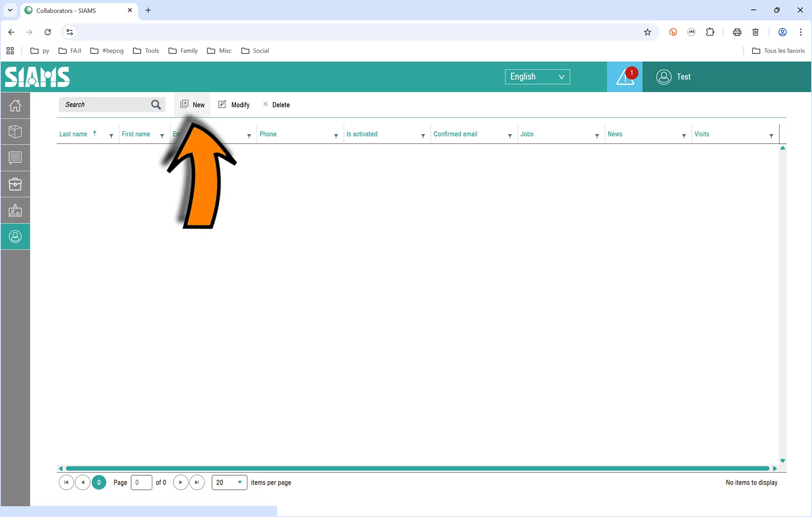Expand the items per page dropdown
The height and width of the screenshot is (517, 812).
pos(229,482)
